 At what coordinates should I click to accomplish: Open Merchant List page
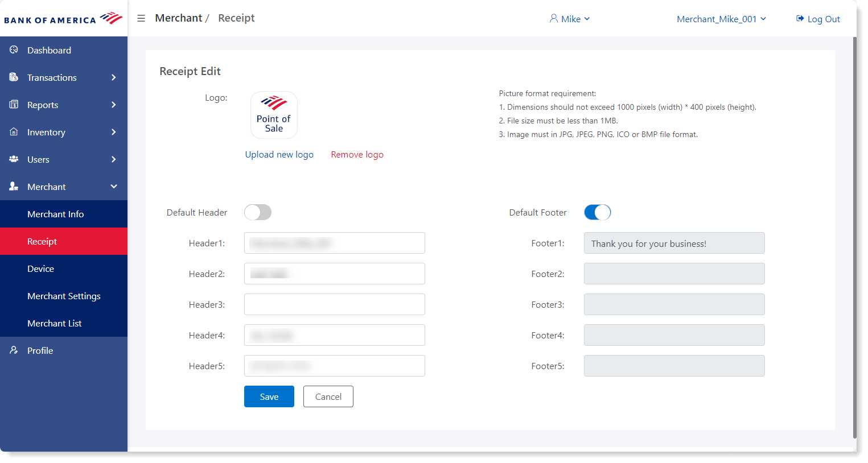(64, 323)
